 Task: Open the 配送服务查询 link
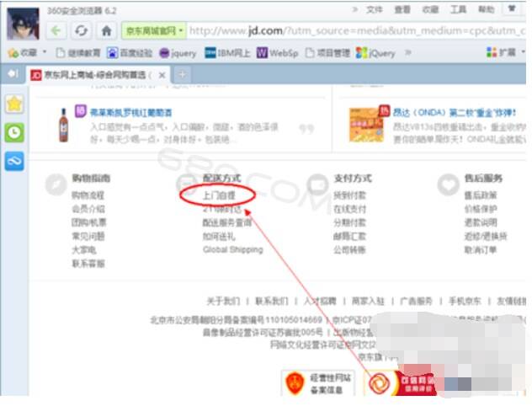click(227, 222)
